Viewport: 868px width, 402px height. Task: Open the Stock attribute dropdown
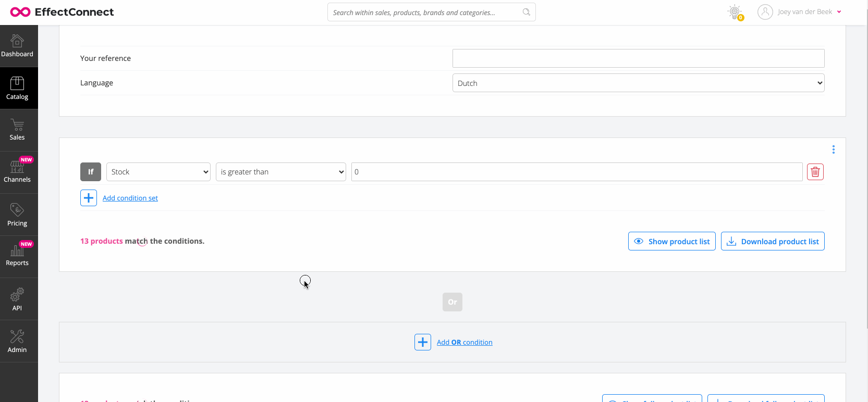(x=158, y=172)
